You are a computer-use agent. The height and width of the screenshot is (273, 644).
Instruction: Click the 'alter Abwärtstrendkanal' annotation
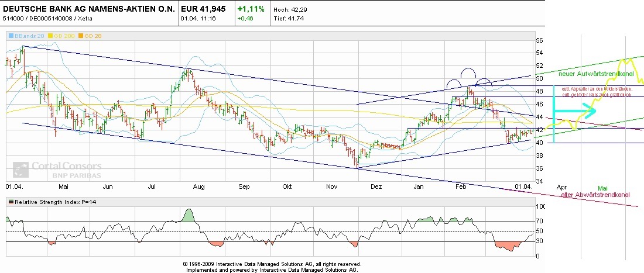tap(595, 194)
